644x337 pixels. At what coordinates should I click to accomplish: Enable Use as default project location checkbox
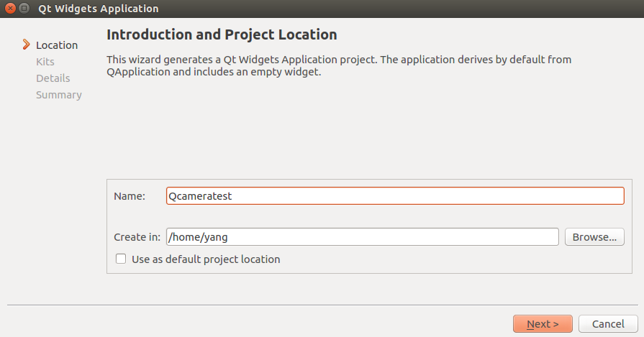(121, 259)
